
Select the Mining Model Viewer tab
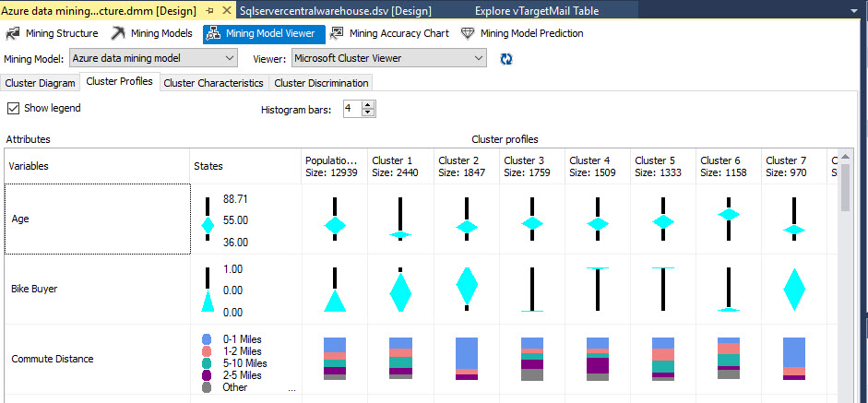point(263,34)
